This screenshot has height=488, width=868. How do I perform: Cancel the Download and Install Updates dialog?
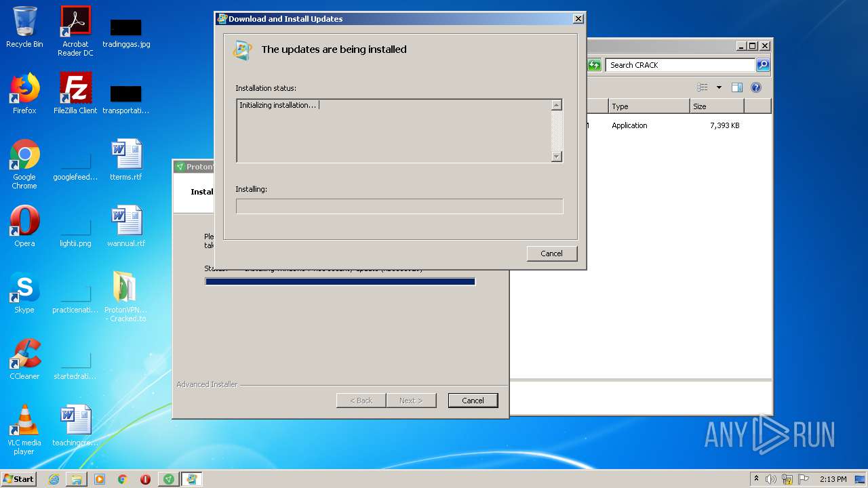551,253
